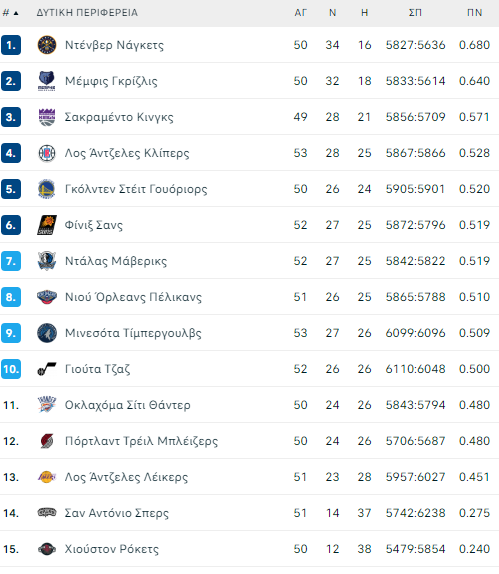Open Νιού Όρλεανς Πέλικανς team link

[x=133, y=297]
